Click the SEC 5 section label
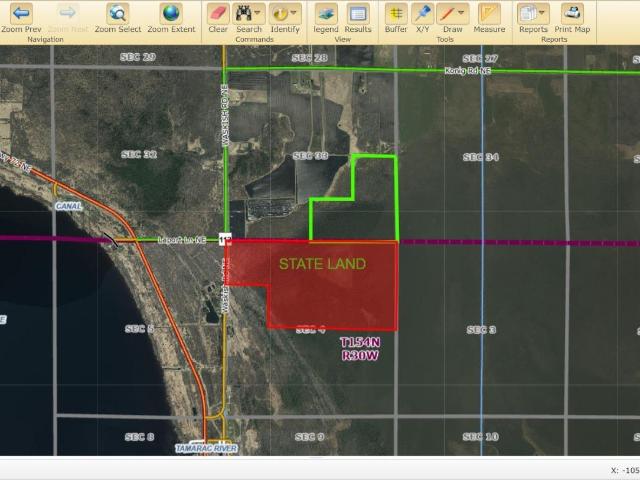This screenshot has height=480, width=640. click(x=140, y=329)
